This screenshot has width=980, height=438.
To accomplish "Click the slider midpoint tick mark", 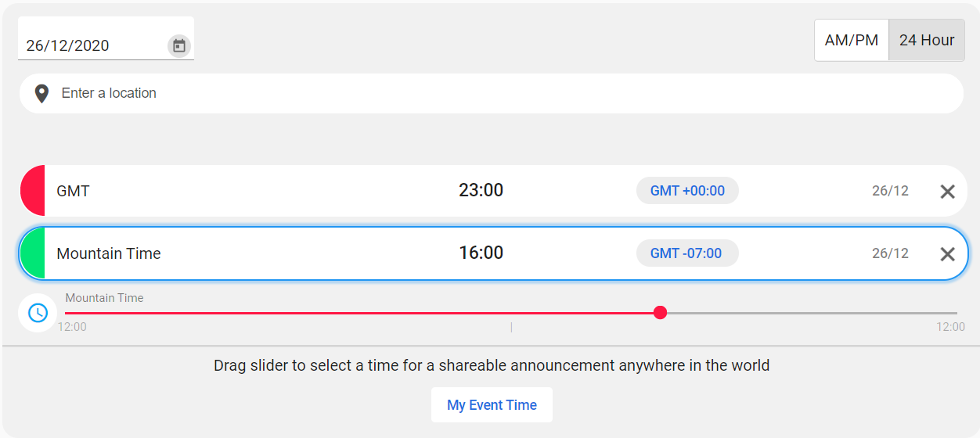I will pos(511,327).
